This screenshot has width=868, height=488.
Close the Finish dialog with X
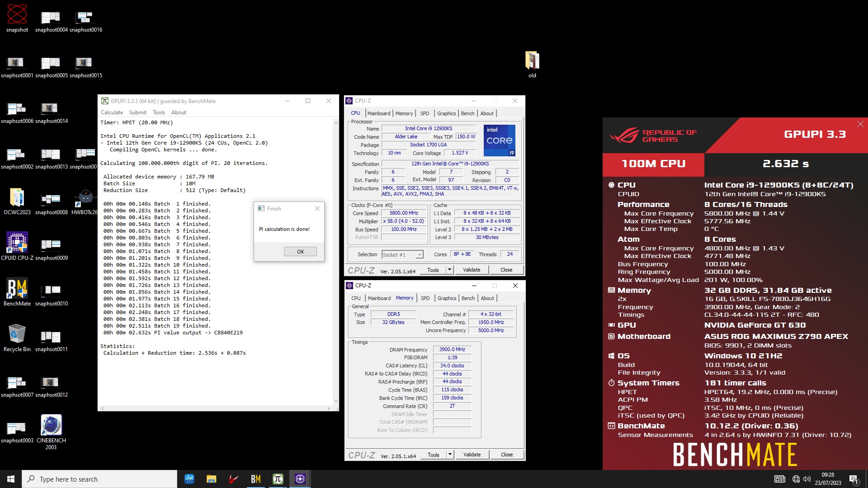point(317,208)
